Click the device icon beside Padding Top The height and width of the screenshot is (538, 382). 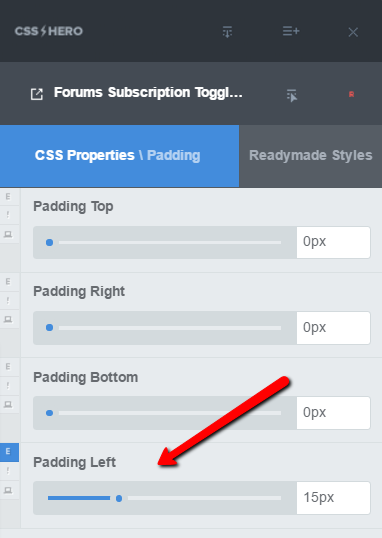pyautogui.click(x=8, y=235)
